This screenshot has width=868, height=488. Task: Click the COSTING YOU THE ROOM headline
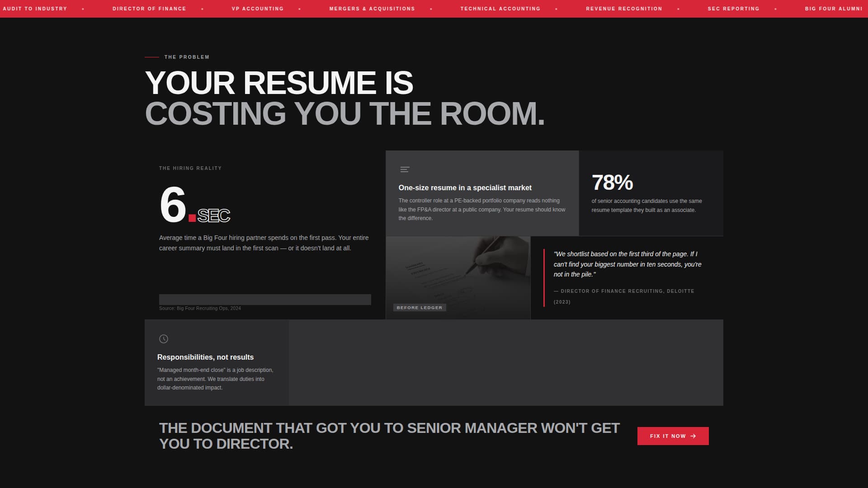(345, 113)
